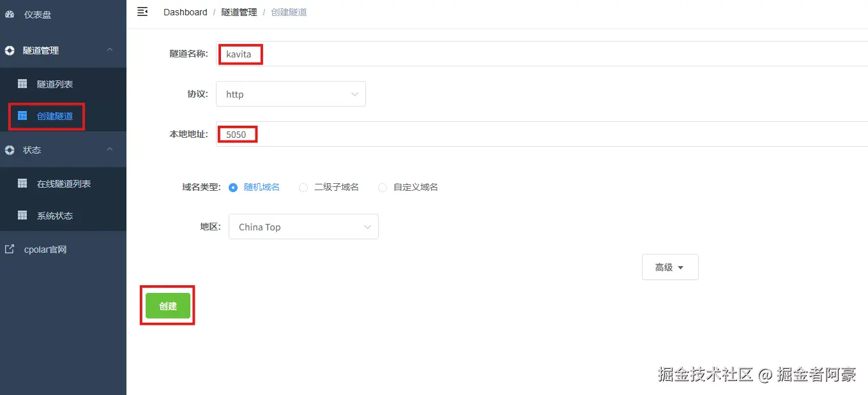Open the 地区 China Top dropdown
Viewport: 868px width, 395px height.
303,227
